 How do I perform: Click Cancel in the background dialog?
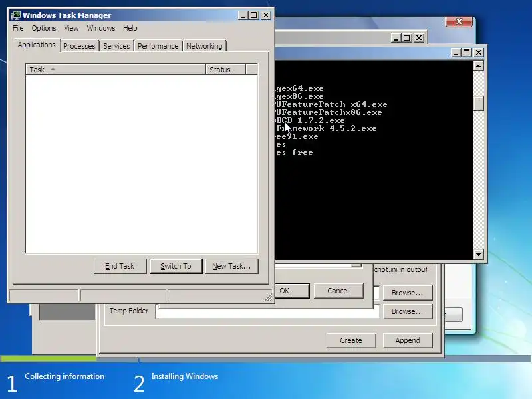coord(338,291)
